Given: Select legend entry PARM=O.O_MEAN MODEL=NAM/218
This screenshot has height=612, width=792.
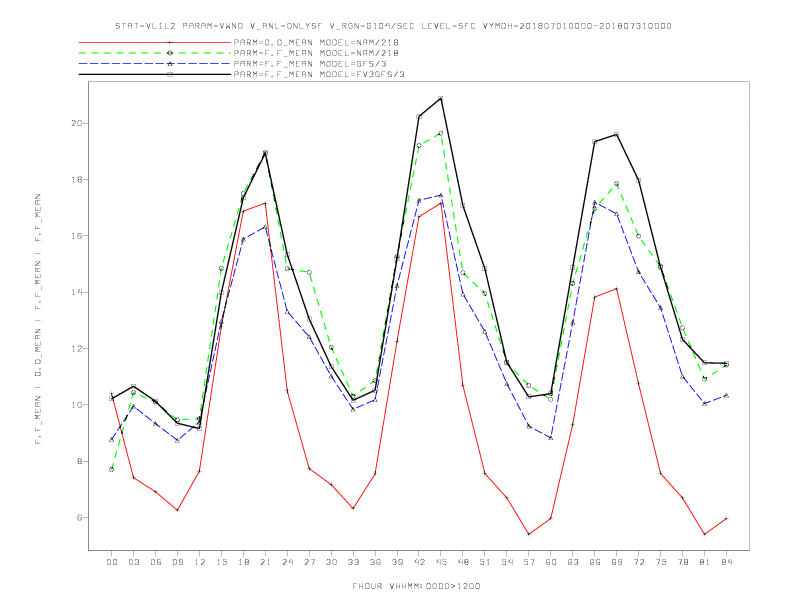Looking at the screenshot, I should [x=316, y=42].
